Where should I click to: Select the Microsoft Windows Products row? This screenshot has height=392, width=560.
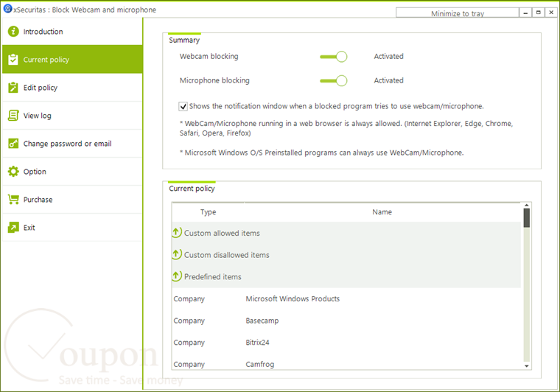[346, 298]
